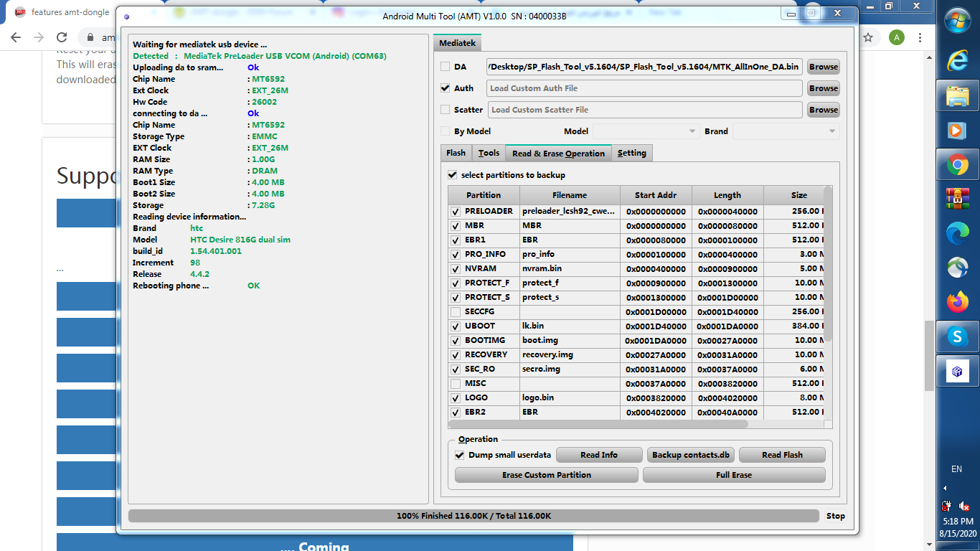The image size is (980, 551).
Task: Click the Start Addr column header
Action: 656,195
